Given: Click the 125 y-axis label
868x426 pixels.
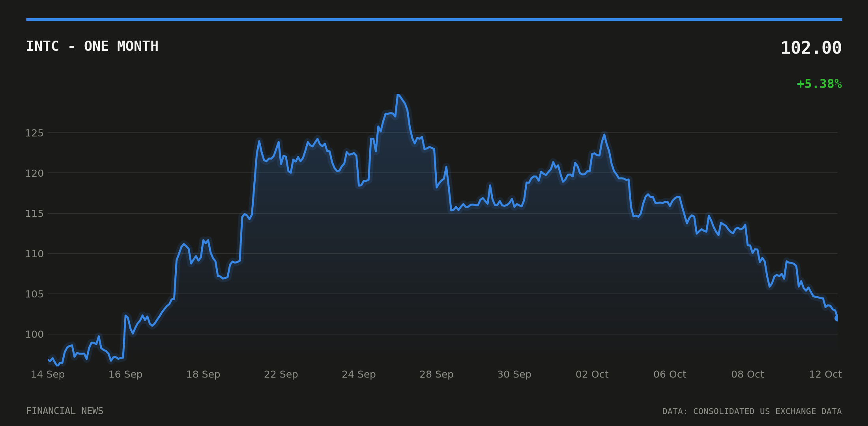Looking at the screenshot, I should point(34,133).
